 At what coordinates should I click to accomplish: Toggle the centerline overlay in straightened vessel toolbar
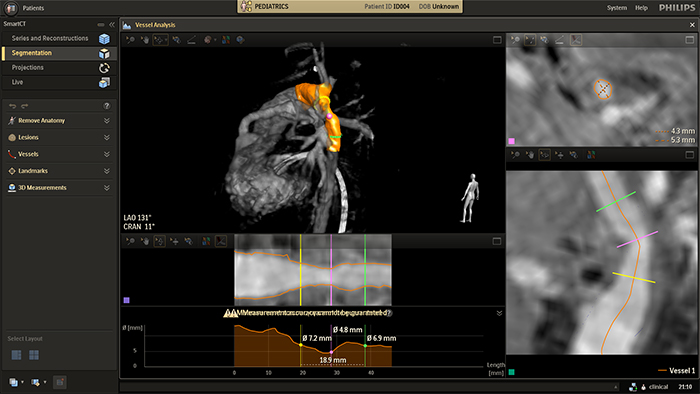coord(221,241)
